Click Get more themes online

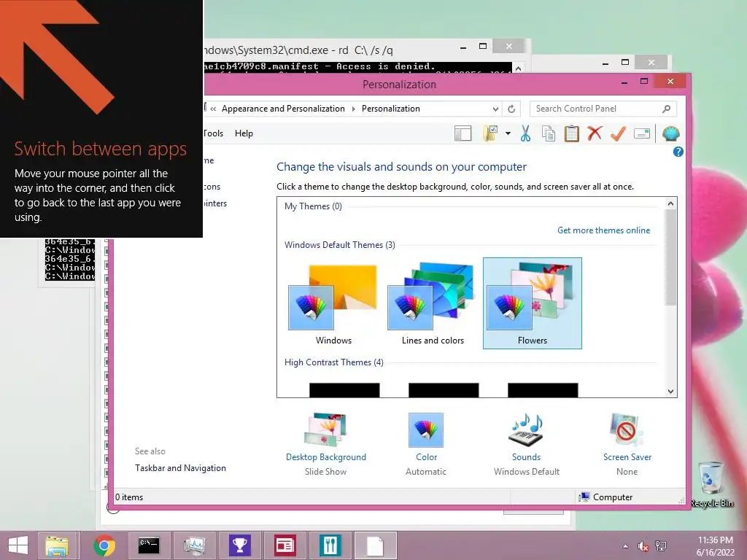[603, 230]
